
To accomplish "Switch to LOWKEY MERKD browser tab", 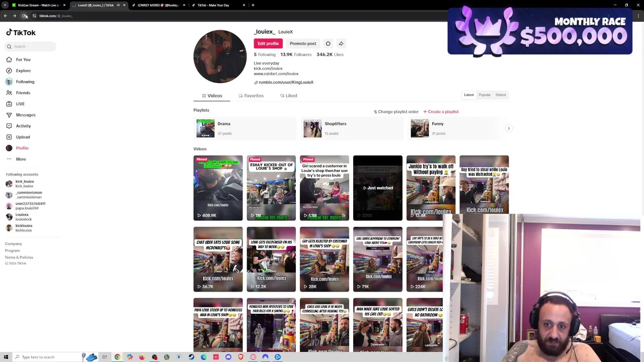I will point(157,5).
